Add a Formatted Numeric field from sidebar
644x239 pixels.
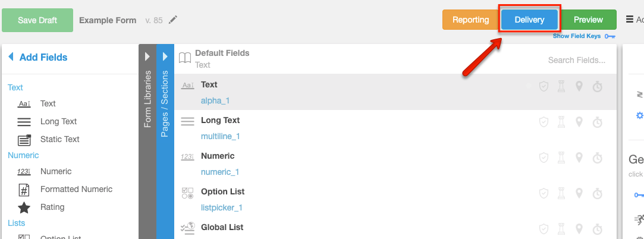(x=24, y=190)
